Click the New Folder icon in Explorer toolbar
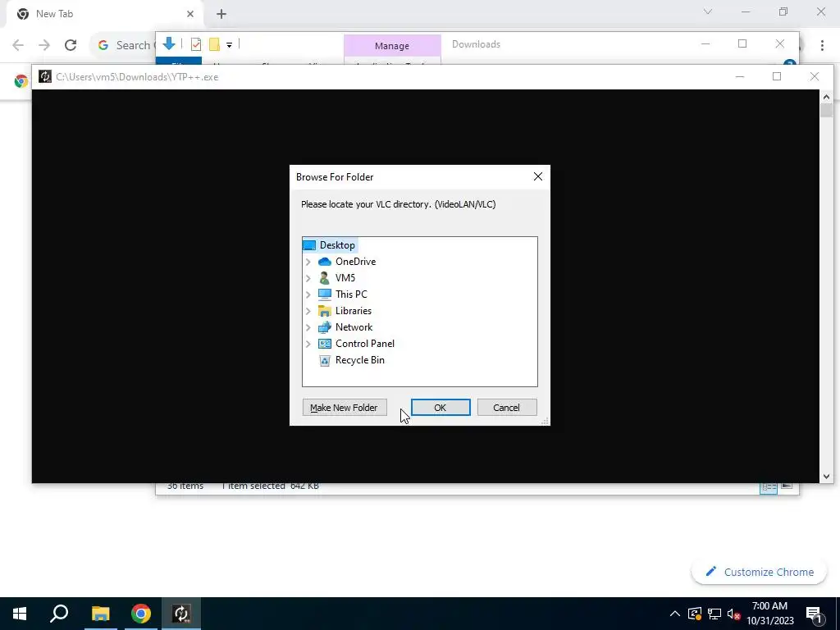This screenshot has width=840, height=630. point(214,44)
